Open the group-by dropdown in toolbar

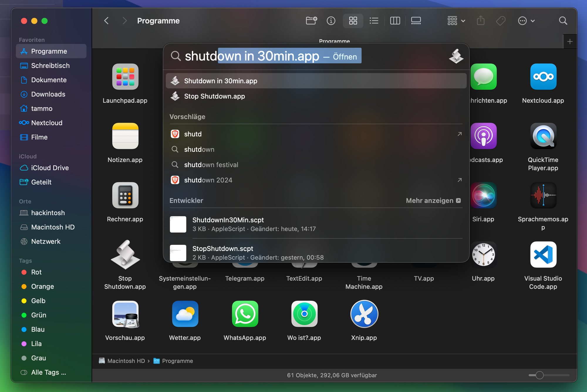coord(456,21)
